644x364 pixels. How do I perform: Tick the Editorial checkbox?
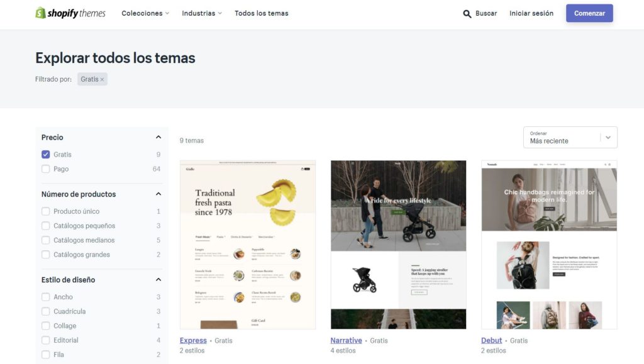coord(45,339)
